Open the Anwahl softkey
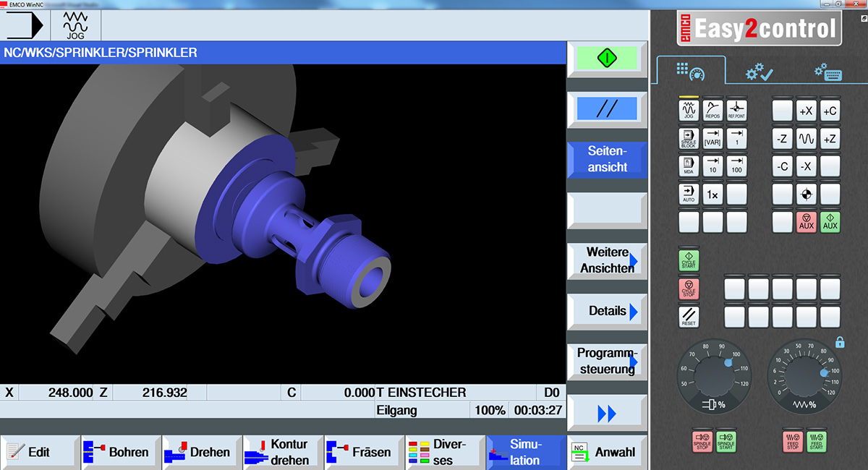The image size is (868, 470). click(x=607, y=453)
